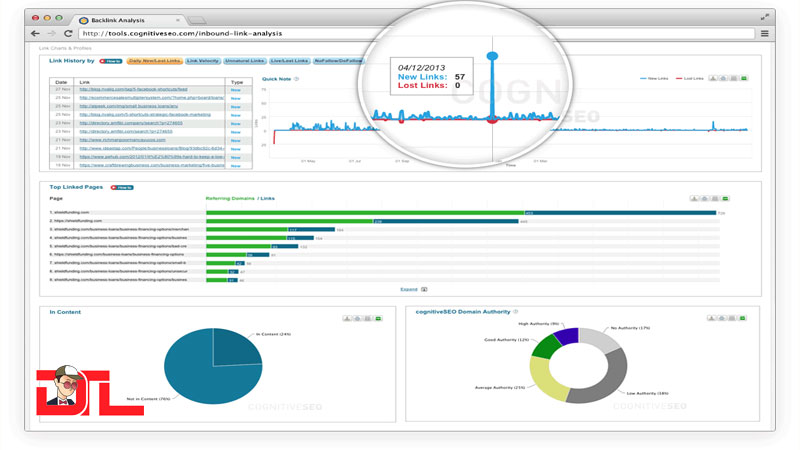Click green referring domains bar for row 1
Image resolution: width=800 pixels, height=450 pixels.
click(365, 213)
